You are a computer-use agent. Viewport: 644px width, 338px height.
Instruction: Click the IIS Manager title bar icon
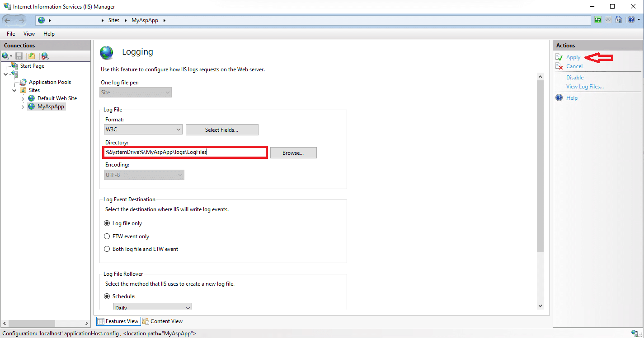pos(7,6)
